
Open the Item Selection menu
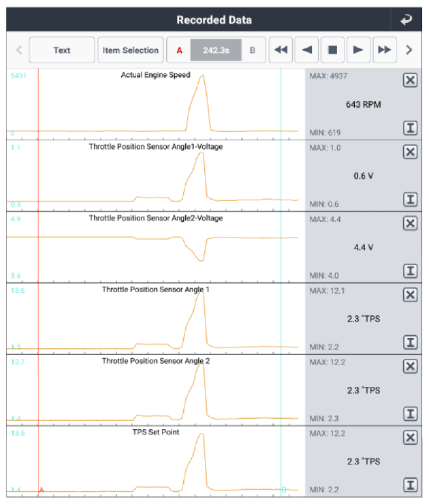(131, 50)
